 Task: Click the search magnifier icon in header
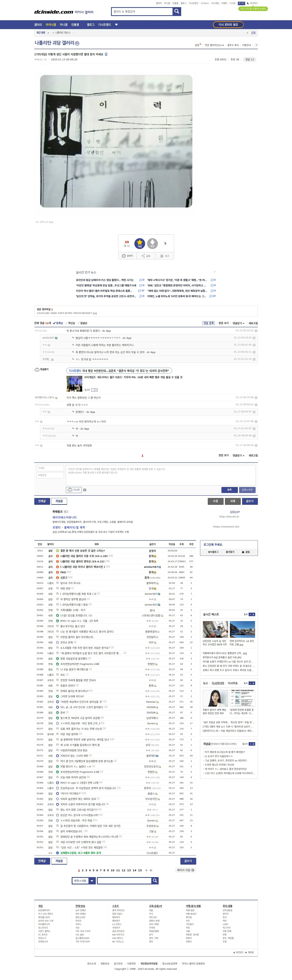point(177,11)
